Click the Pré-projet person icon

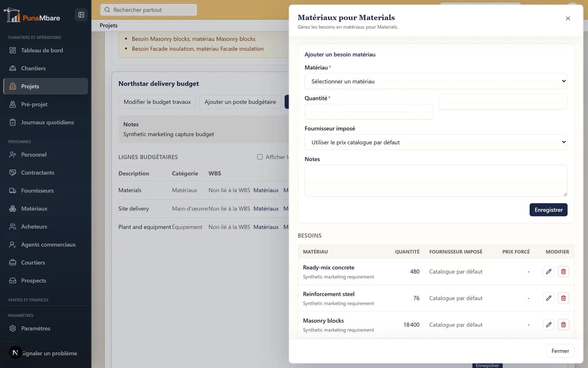pos(13,104)
